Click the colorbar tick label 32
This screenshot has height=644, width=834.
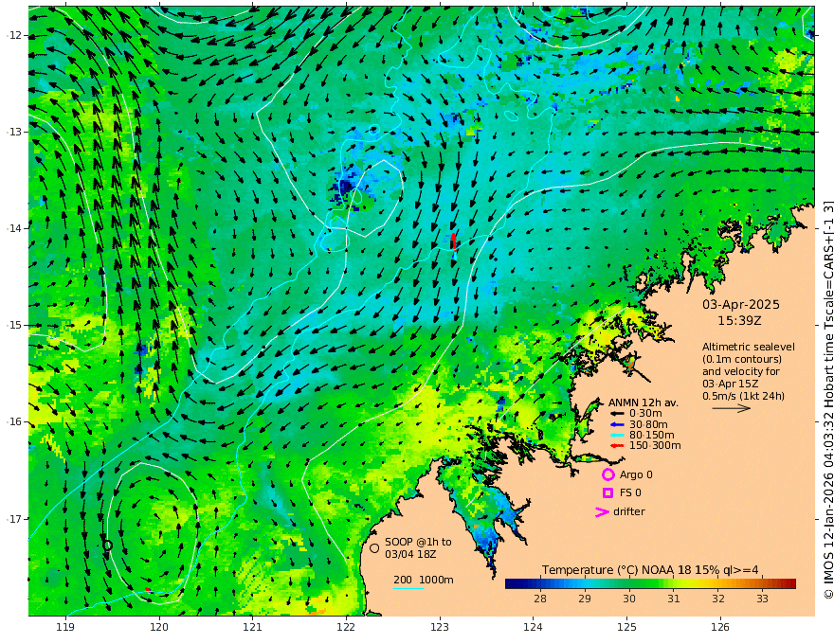pyautogui.click(x=718, y=599)
